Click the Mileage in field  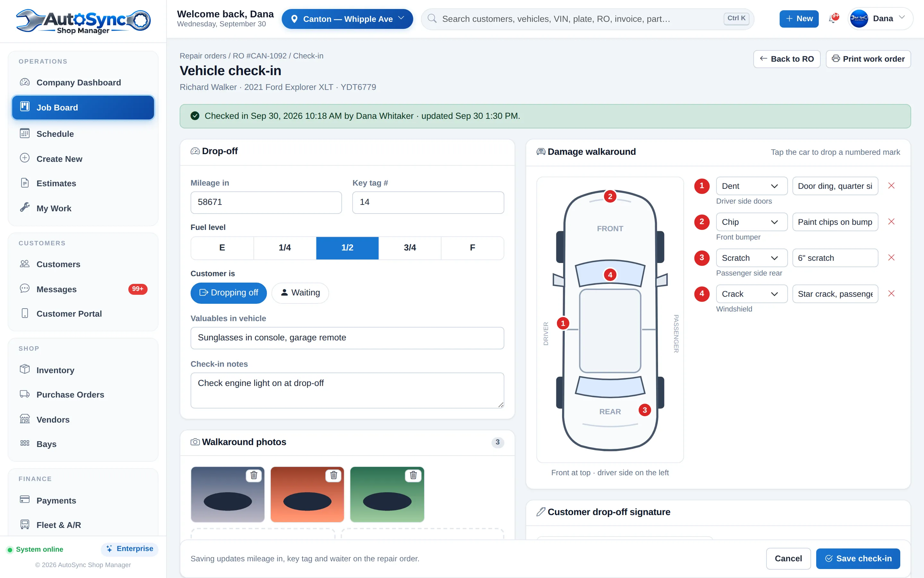(x=266, y=202)
